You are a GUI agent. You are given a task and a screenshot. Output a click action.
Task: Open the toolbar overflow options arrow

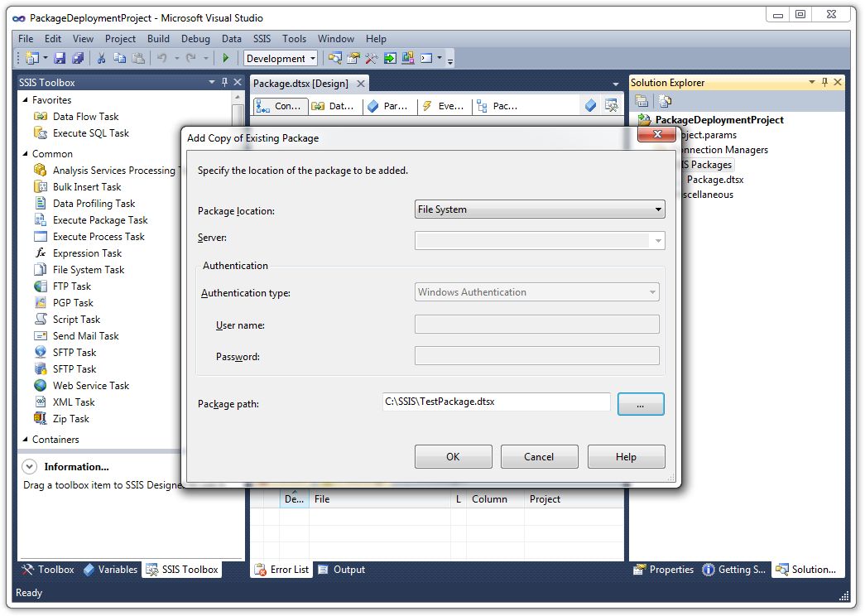[450, 60]
